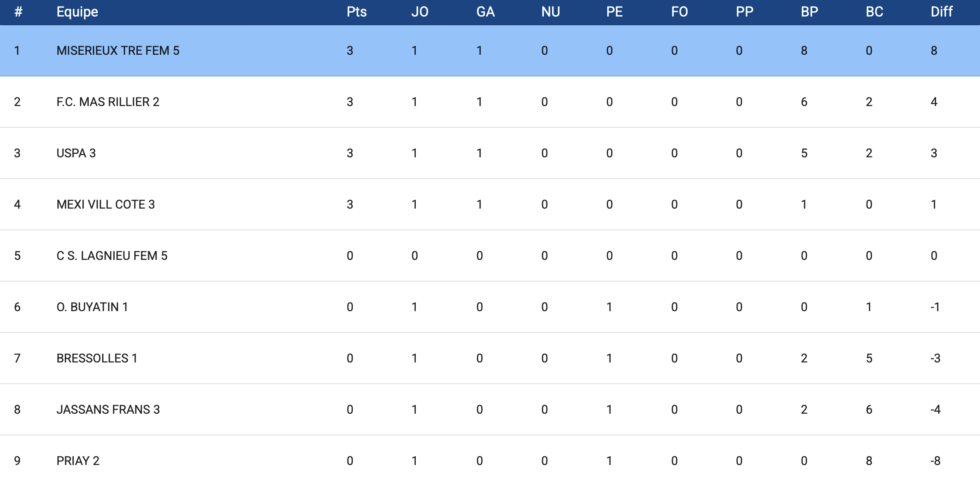Click the Equipe column header
The height and width of the screenshot is (485, 980).
tap(77, 12)
